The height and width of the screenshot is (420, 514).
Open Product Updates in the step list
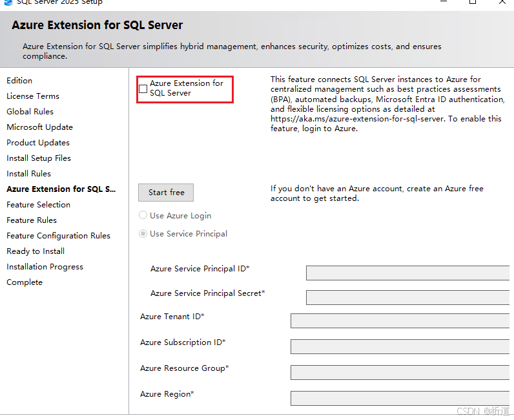38,143
